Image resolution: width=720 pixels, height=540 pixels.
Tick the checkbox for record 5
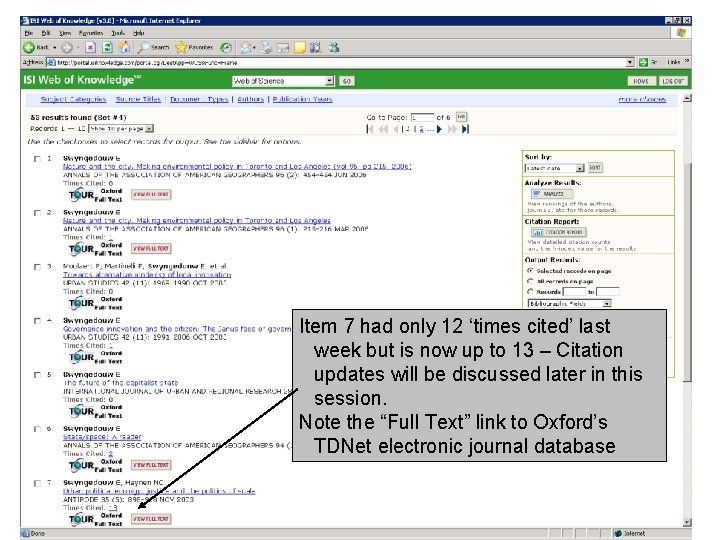(x=37, y=375)
